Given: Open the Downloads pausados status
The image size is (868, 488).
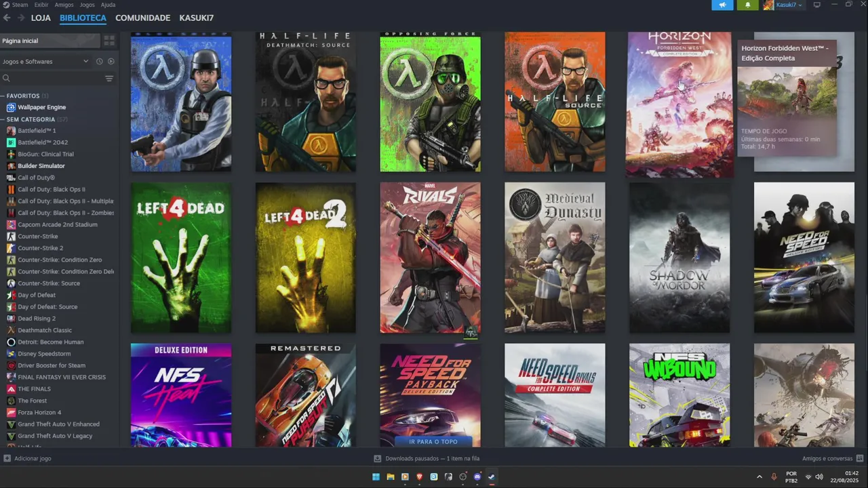Looking at the screenshot, I should coord(427,458).
